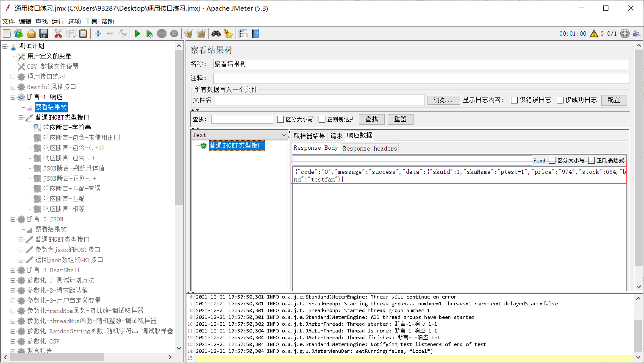Click the remote engine icon at toolbar end
Viewport: 644px width, 363px height.
click(x=636, y=34)
